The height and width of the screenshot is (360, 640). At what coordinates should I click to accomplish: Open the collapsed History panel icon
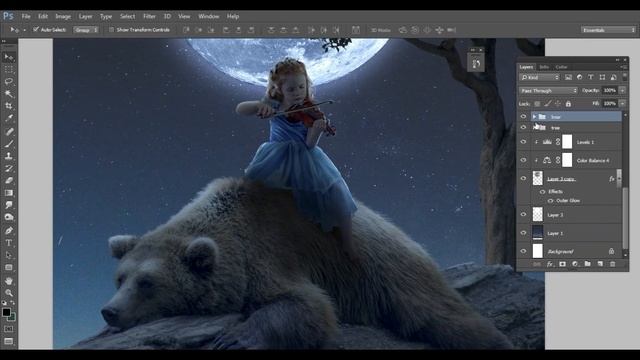(476, 63)
